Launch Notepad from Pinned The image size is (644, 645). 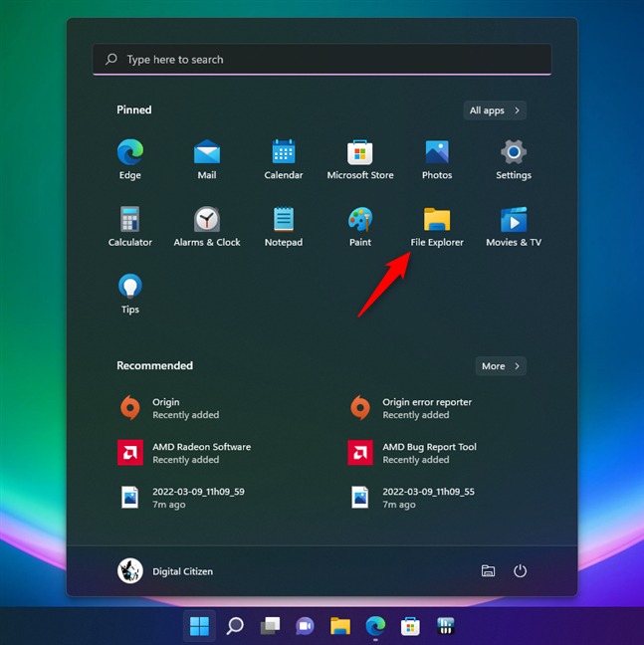coord(284,227)
